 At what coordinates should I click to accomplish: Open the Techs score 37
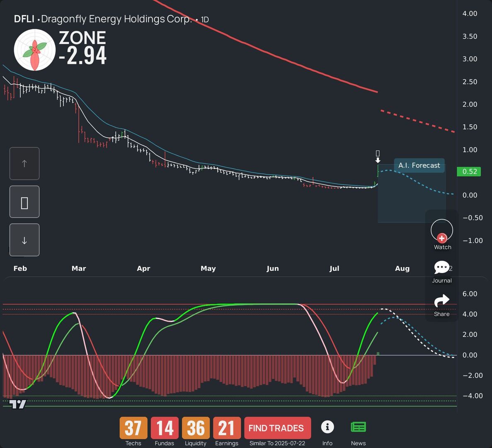(133, 428)
